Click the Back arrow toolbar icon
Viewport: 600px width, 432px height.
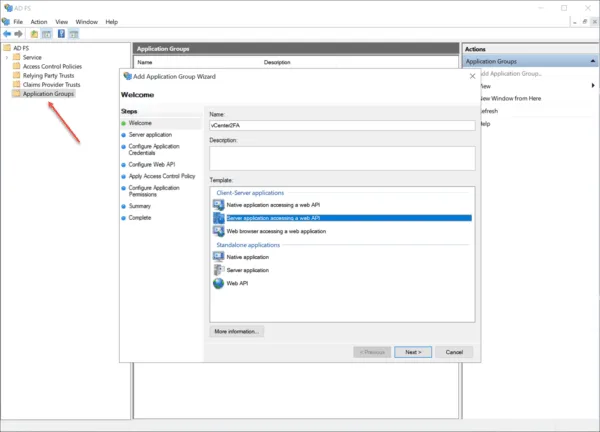pos(7,34)
